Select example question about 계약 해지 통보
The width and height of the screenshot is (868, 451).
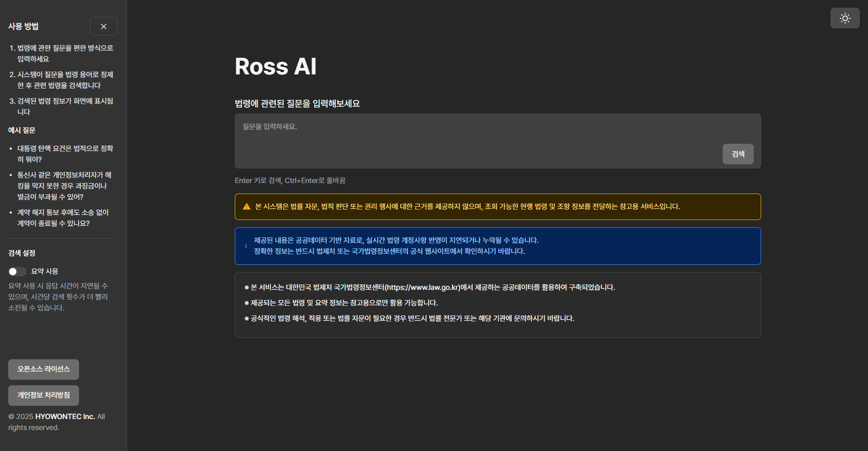point(63,218)
